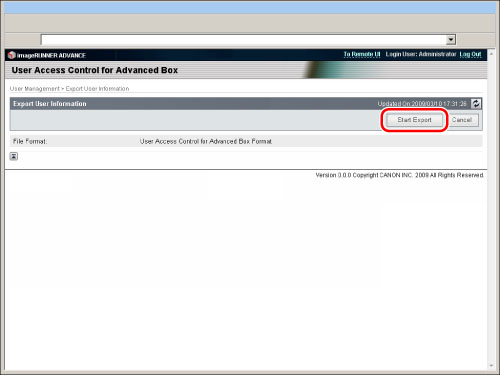Go back to User Management breadcrumb
The height and width of the screenshot is (375, 500).
[35, 89]
